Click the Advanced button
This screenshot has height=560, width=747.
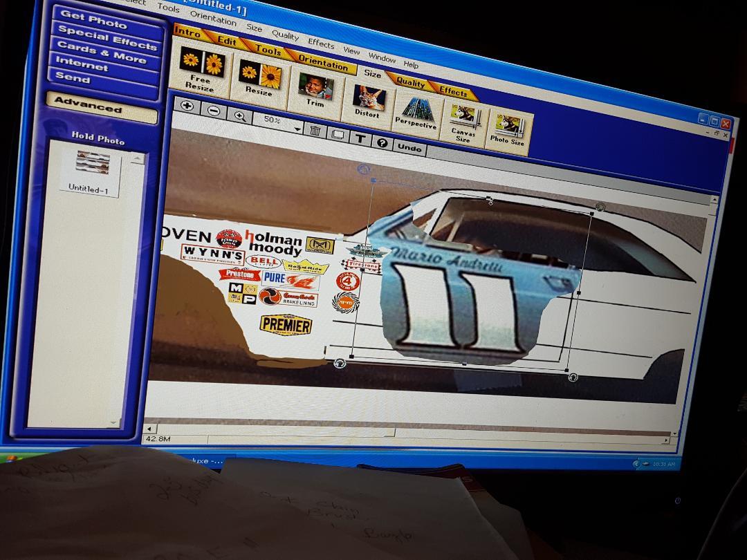point(102,106)
